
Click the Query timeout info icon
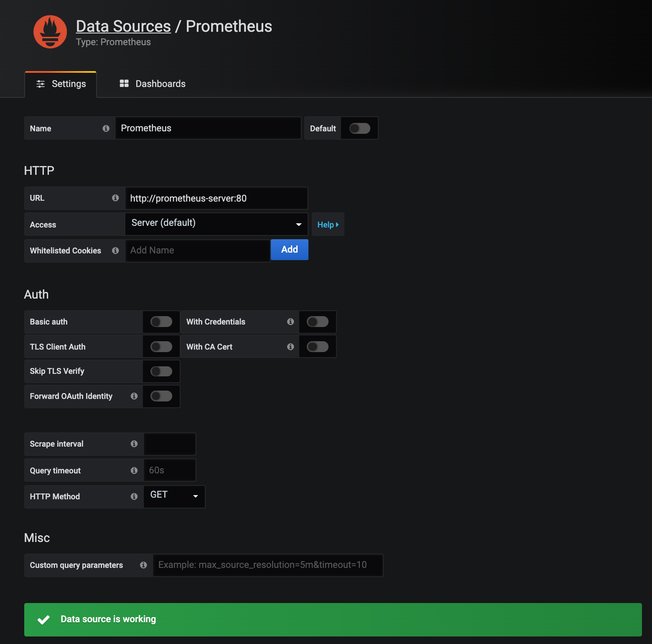click(134, 470)
